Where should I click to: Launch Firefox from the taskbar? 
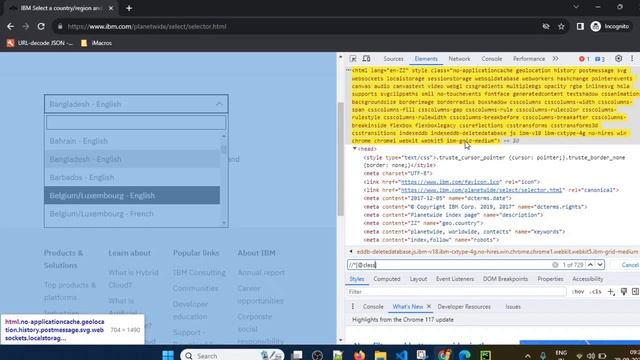coord(359,355)
